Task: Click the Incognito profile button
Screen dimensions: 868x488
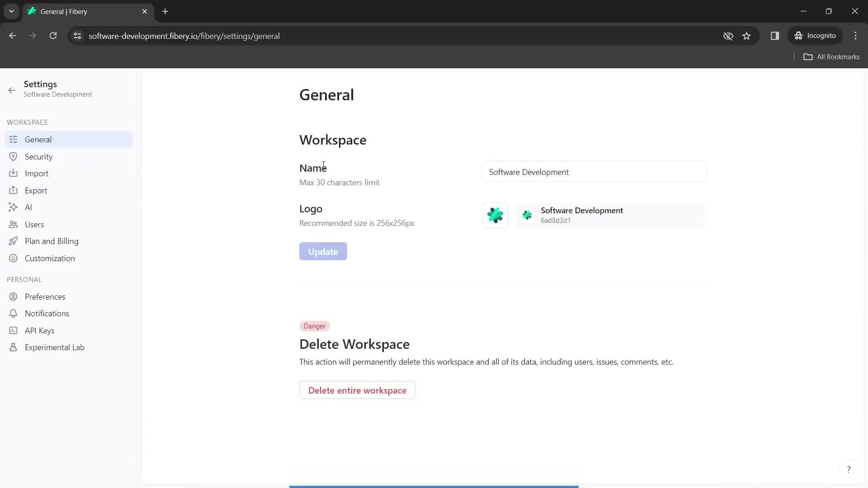Action: [815, 36]
